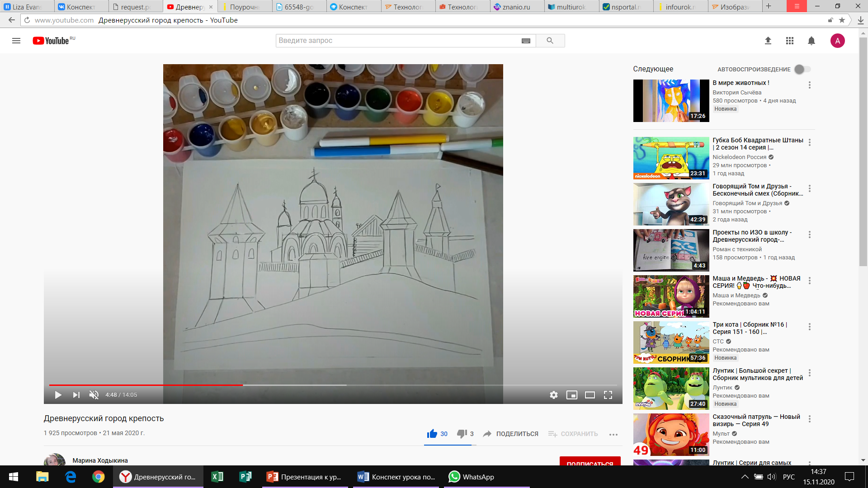Switch to theater mode
Image resolution: width=868 pixels, height=488 pixels.
590,395
